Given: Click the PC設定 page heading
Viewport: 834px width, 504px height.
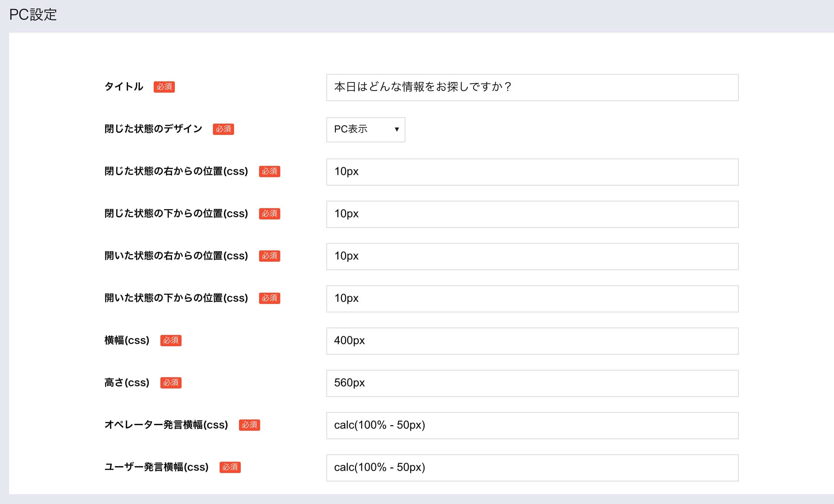Looking at the screenshot, I should (33, 14).
